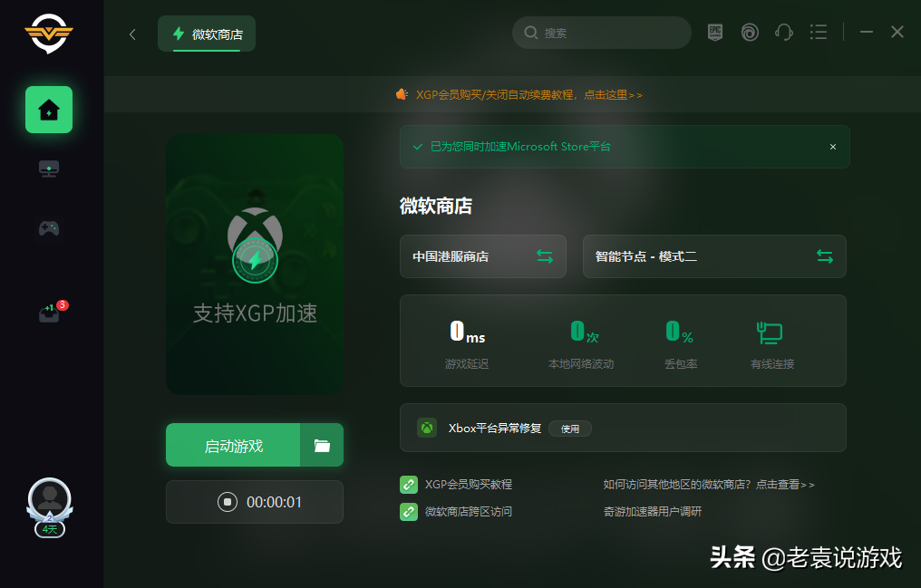This screenshot has height=588, width=921.
Task: Click the 搜索 search field
Action: tap(602, 33)
